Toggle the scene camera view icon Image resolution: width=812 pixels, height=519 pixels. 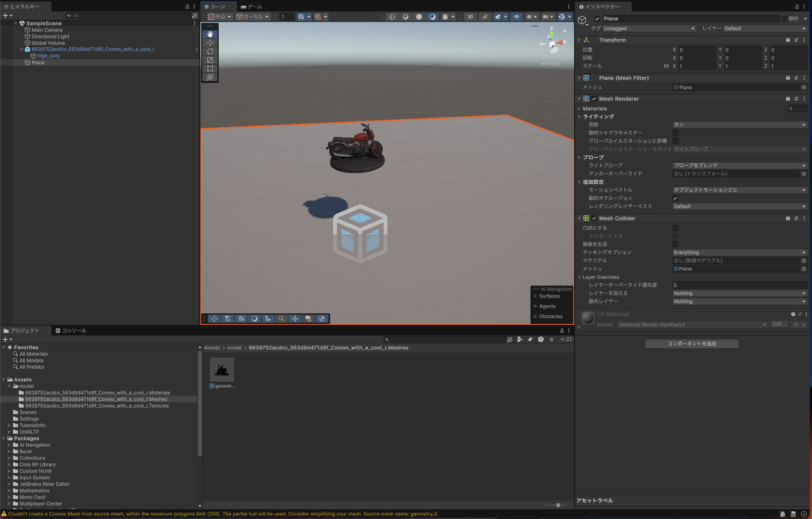(x=309, y=319)
